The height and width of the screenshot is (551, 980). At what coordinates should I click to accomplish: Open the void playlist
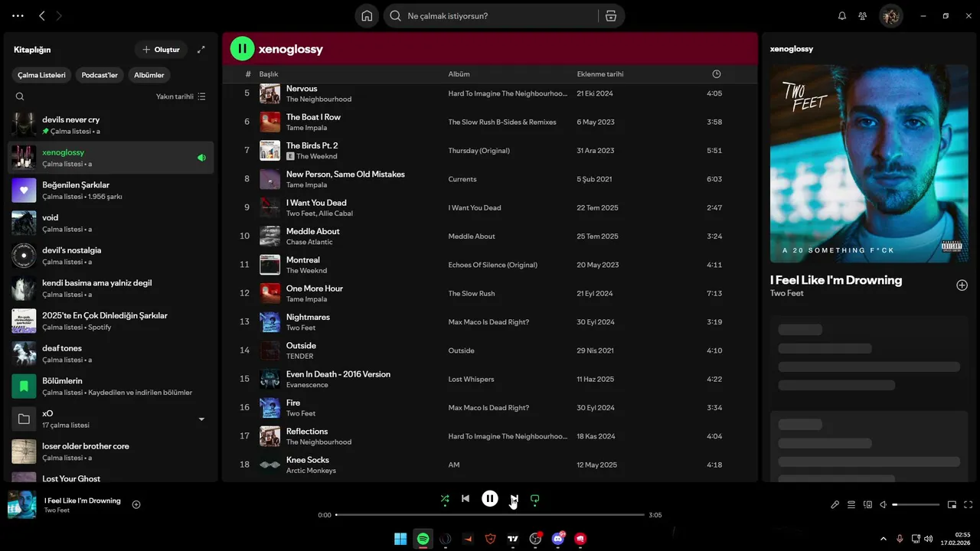111,223
